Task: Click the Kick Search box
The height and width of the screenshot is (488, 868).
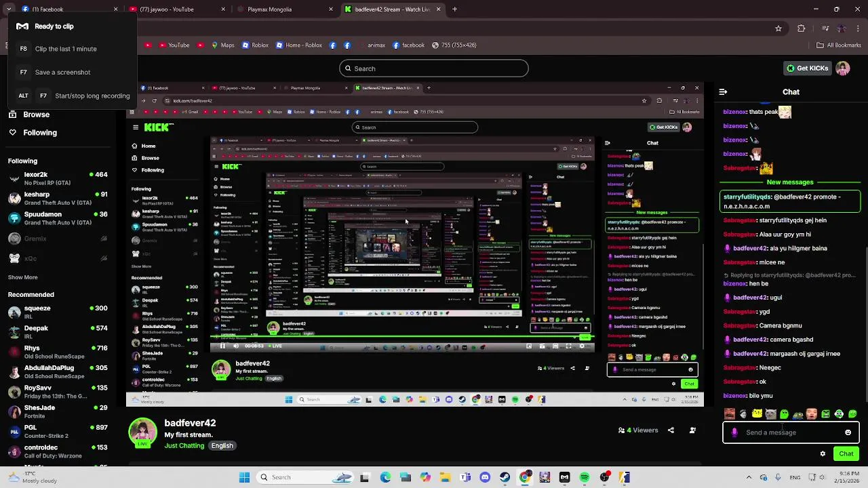Action: pos(433,68)
